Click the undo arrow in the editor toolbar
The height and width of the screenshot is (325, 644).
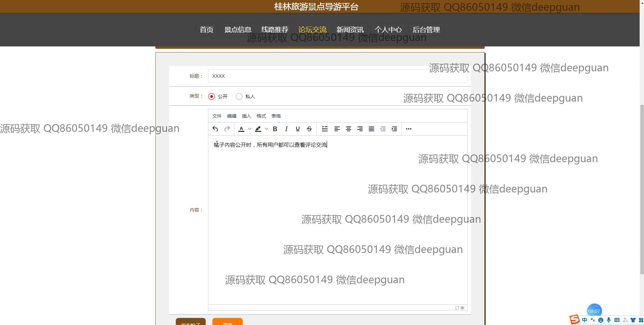[215, 129]
